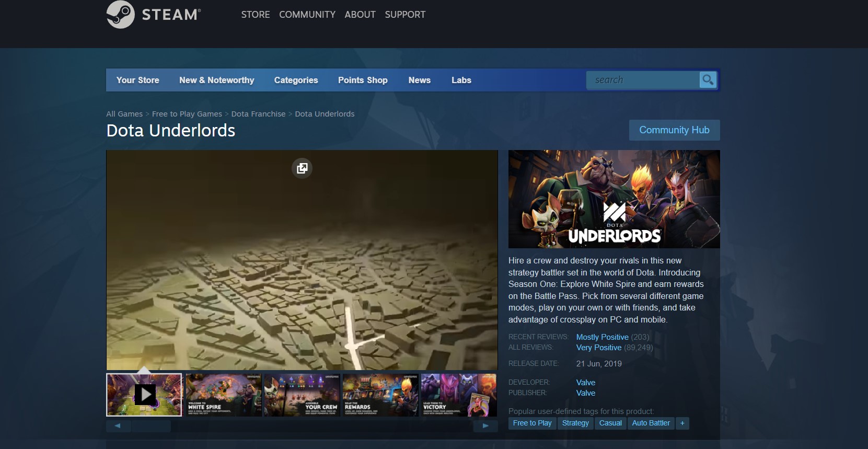Go to Free to Play Games breadcrumb
Viewport: 868px width, 449px height.
pyautogui.click(x=187, y=114)
